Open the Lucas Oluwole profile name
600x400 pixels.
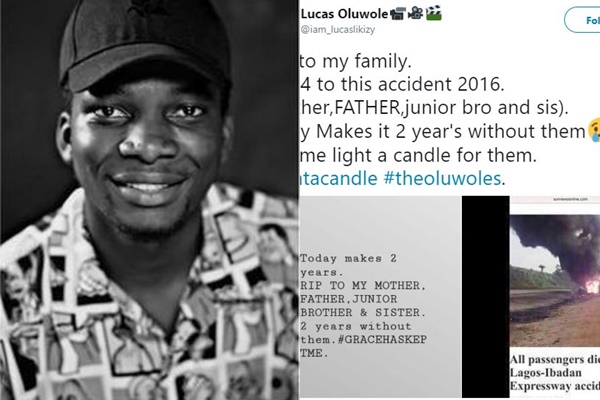[x=344, y=14]
